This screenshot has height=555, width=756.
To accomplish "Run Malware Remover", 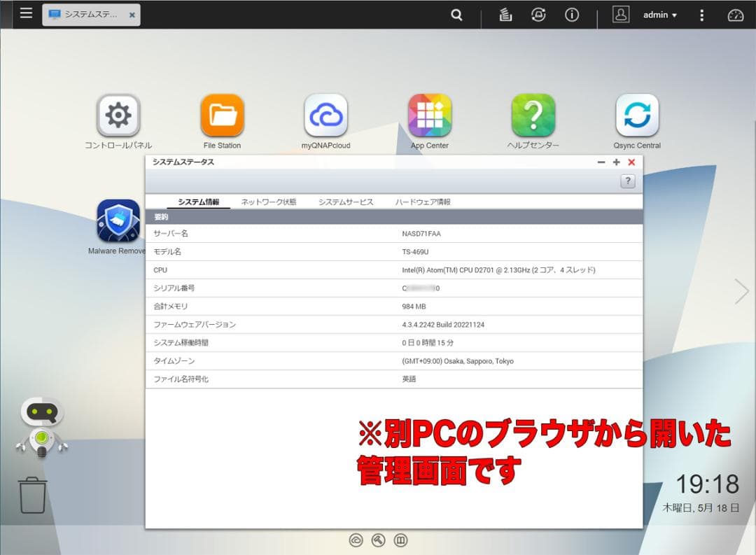I will (118, 219).
